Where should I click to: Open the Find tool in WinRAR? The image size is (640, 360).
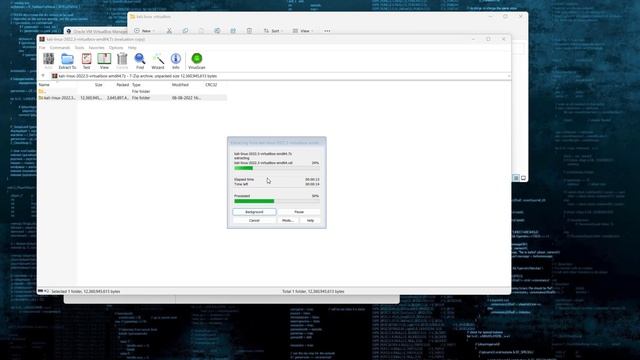tap(140, 61)
